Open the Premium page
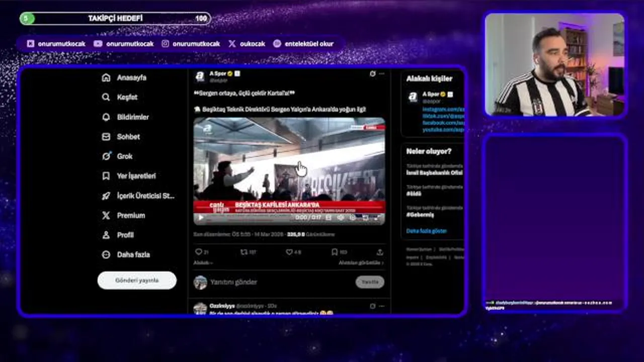 (x=123, y=215)
